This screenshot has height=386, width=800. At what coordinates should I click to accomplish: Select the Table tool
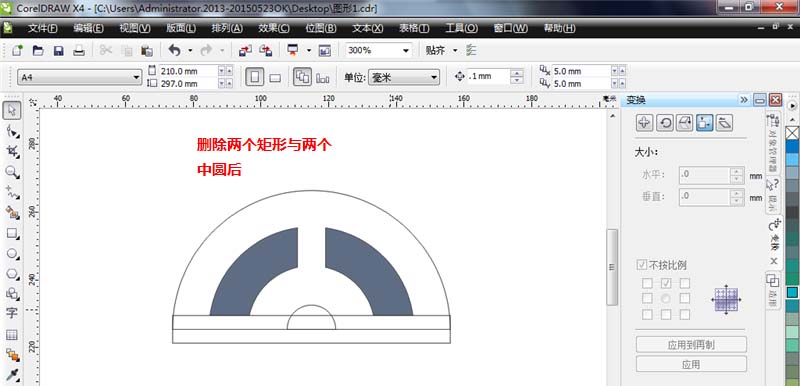12,335
